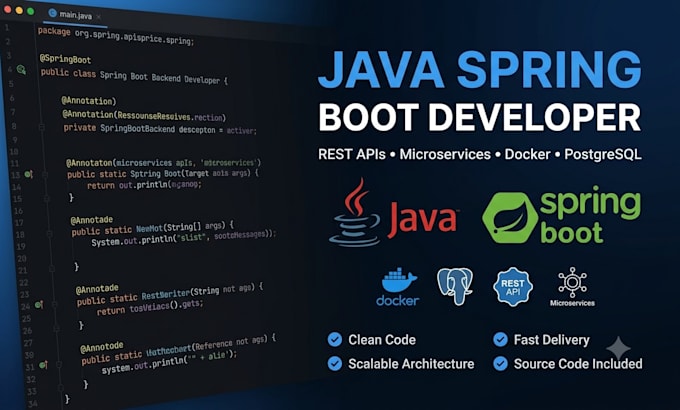Click the check mark beside Fast Delivery
This screenshot has width=680, height=410.
tap(500, 339)
